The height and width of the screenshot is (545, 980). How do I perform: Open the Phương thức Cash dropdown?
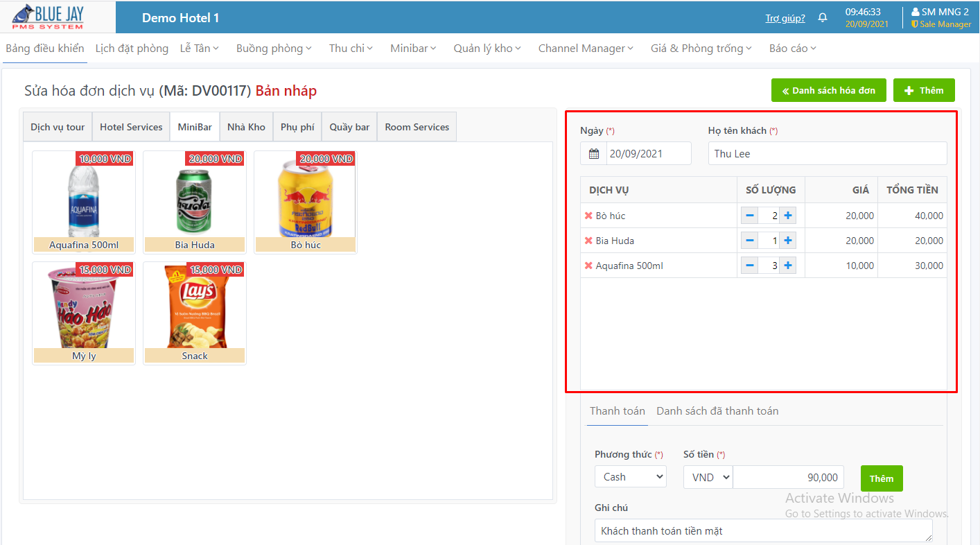coord(631,477)
